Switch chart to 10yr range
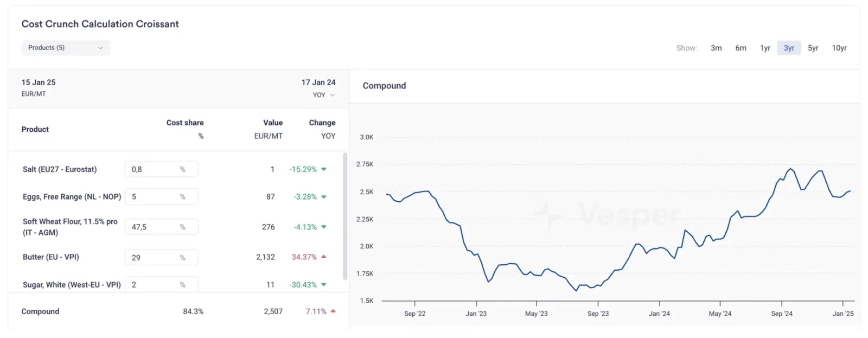This screenshot has width=868, height=338. pyautogui.click(x=839, y=48)
